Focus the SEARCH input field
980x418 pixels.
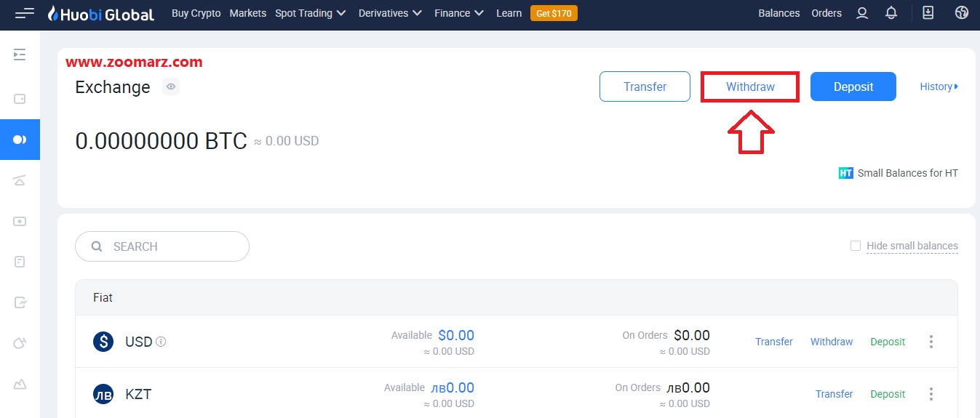pos(162,246)
